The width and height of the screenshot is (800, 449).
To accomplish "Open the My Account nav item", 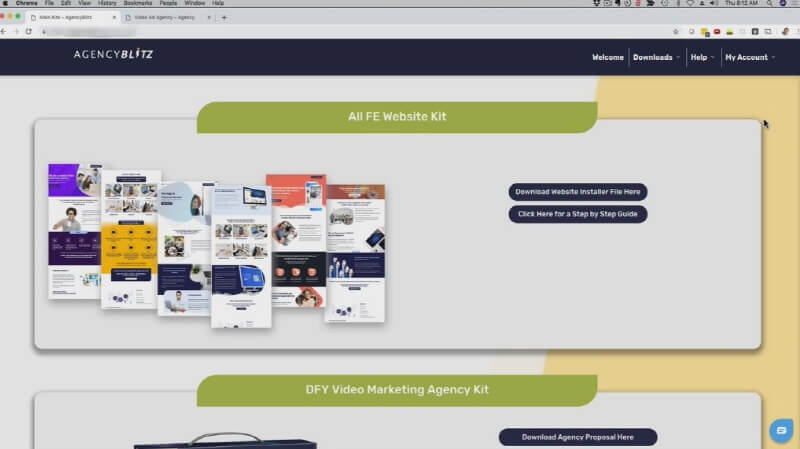I will (746, 57).
